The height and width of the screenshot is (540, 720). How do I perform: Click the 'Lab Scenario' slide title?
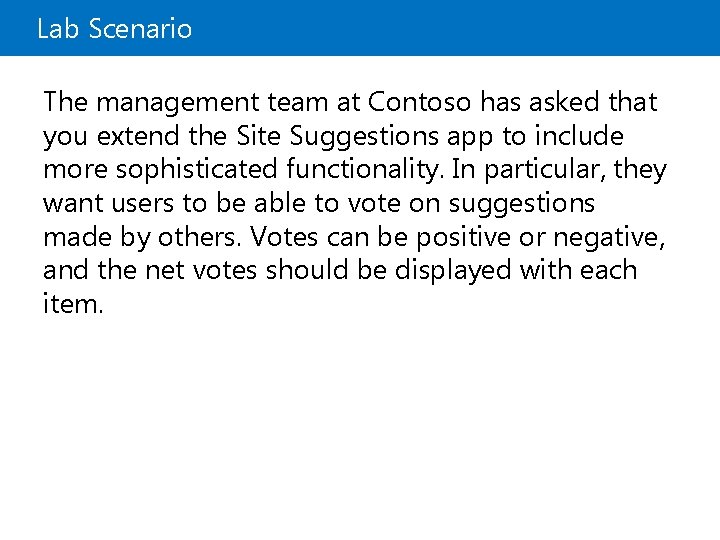[x=114, y=28]
